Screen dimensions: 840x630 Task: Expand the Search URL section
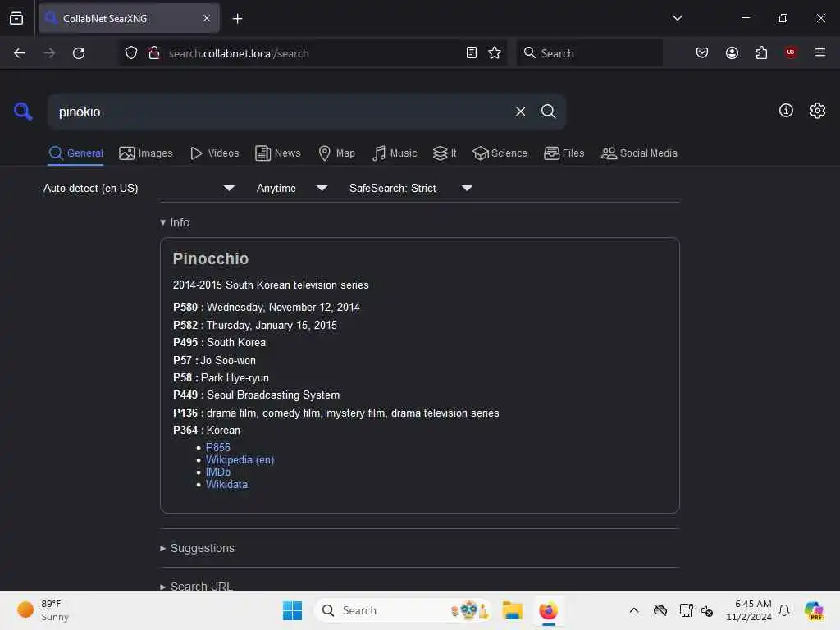tap(196, 586)
